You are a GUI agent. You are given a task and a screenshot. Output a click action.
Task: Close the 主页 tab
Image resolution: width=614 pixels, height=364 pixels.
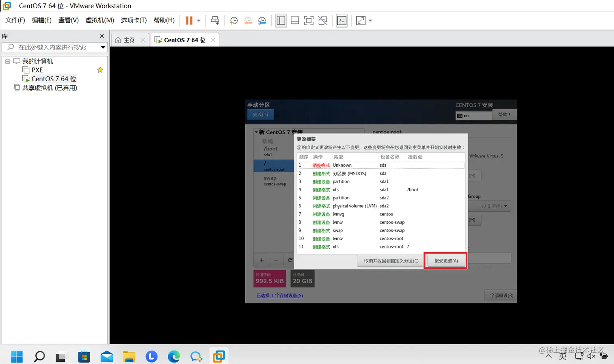click(x=143, y=40)
